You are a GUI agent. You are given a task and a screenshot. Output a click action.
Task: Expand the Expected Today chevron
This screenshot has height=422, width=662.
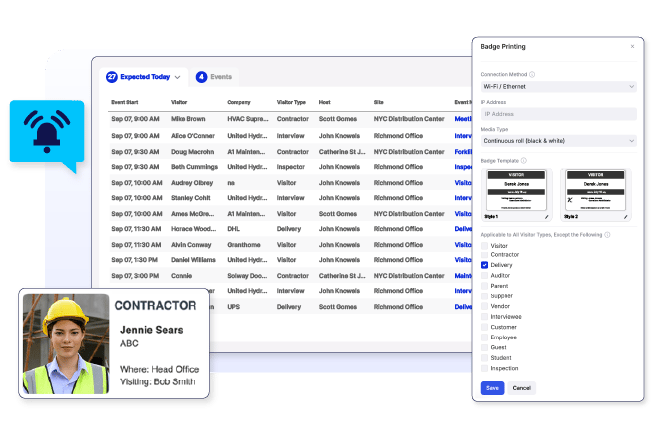177,77
